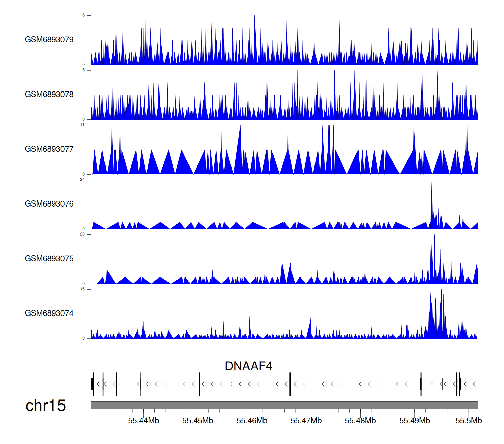Select the GSM6893074 track name

pos(49,313)
